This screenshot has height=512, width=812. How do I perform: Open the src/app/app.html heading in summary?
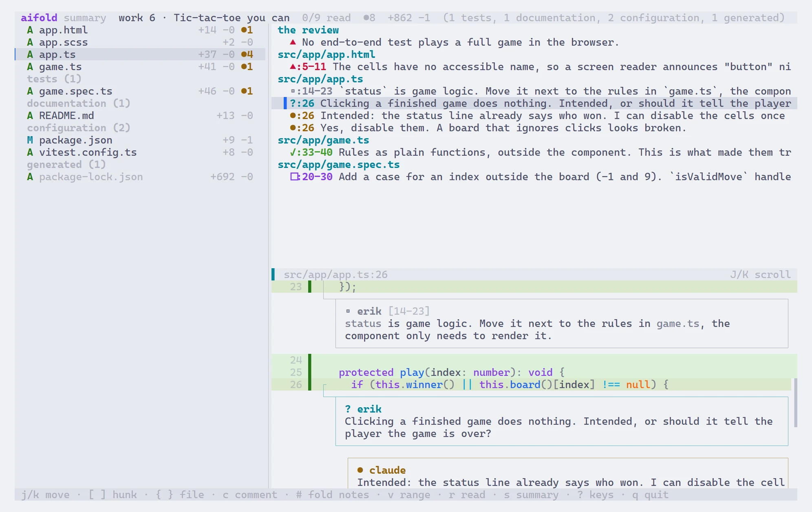[327, 55]
